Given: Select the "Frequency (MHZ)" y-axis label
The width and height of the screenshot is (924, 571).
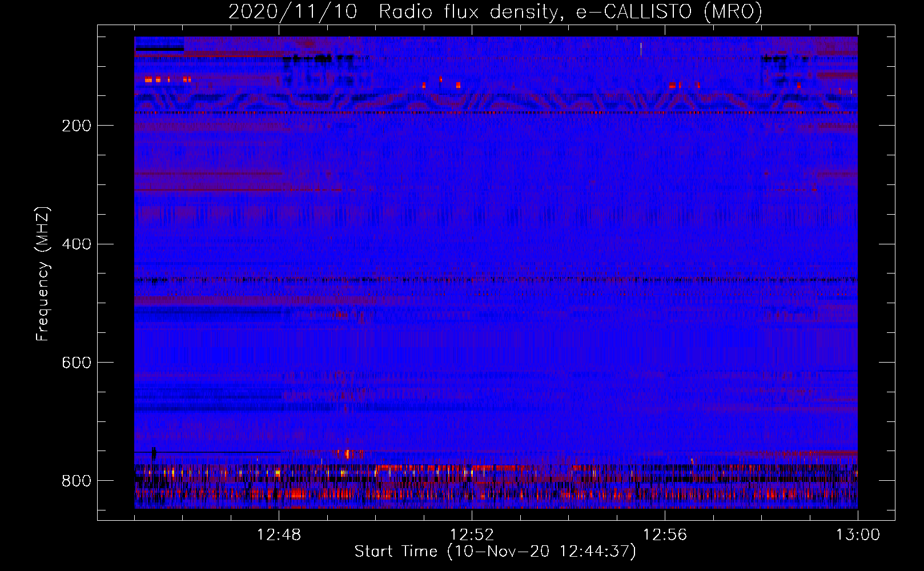Looking at the screenshot, I should (x=43, y=274).
